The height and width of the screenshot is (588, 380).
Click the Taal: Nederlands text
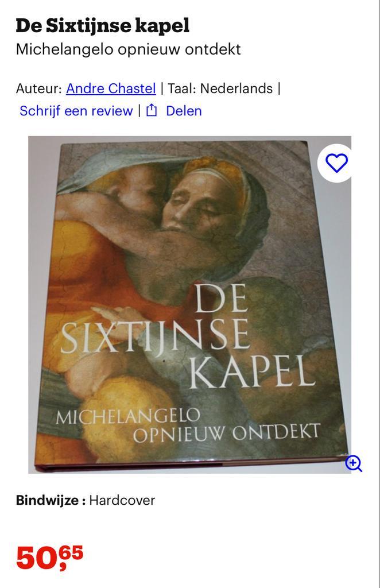point(220,88)
